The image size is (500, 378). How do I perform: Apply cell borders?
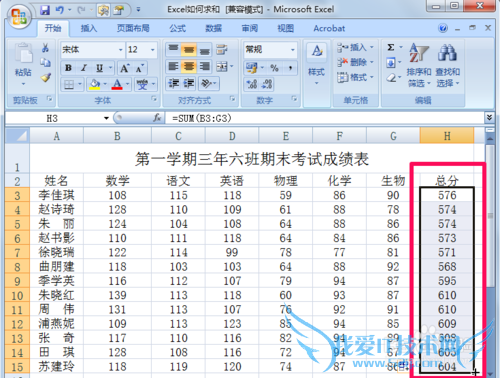pos(69,84)
